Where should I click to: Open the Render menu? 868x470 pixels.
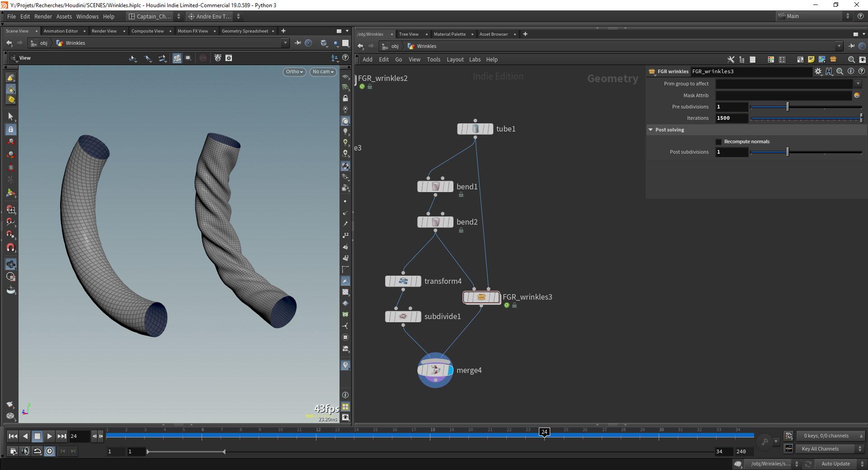tap(43, 16)
